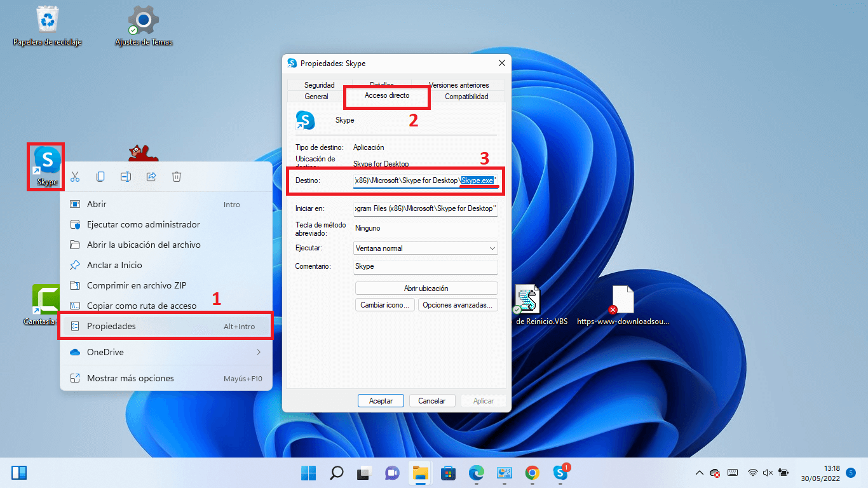
Task: Choose Abrir la ubicación del archivo
Action: coord(166,245)
